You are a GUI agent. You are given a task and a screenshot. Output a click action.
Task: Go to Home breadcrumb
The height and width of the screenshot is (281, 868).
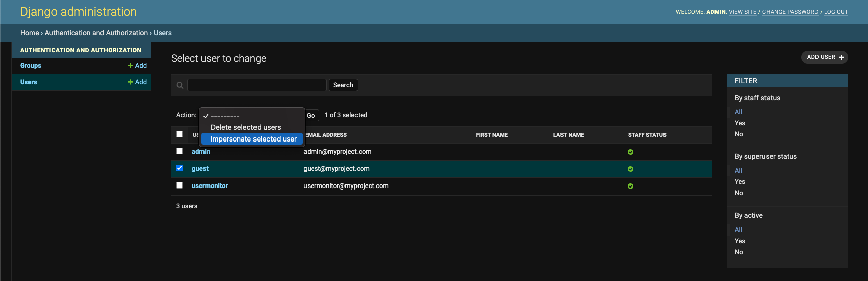click(x=29, y=33)
